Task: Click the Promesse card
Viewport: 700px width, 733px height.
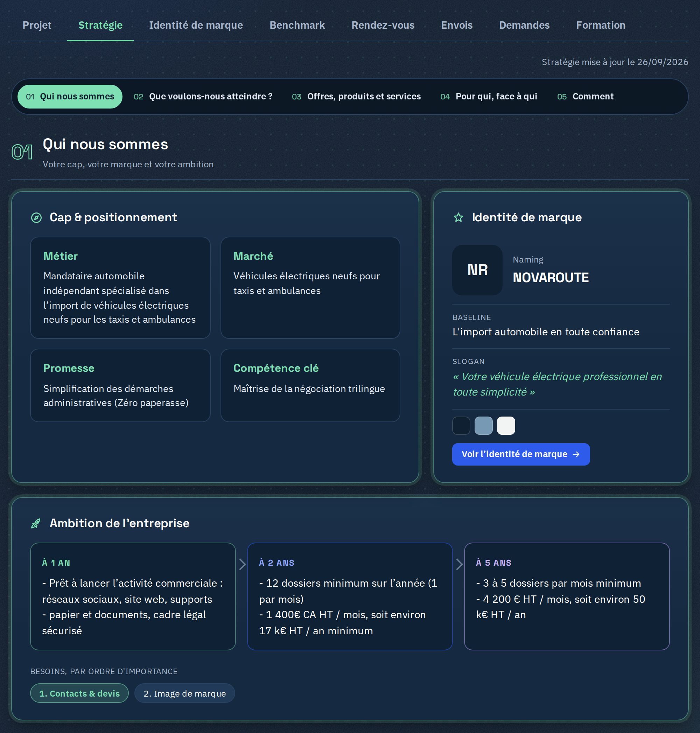Action: click(x=120, y=385)
